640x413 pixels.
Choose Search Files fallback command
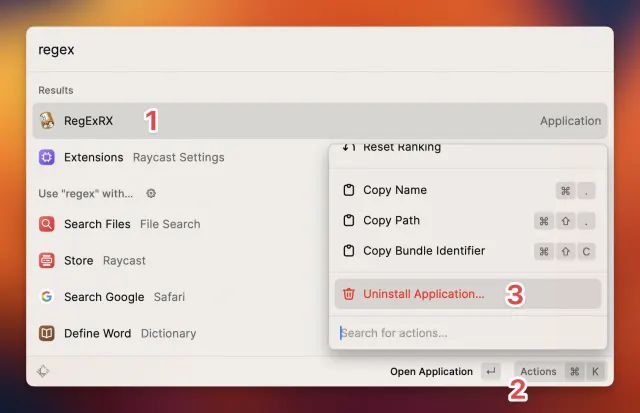point(180,224)
